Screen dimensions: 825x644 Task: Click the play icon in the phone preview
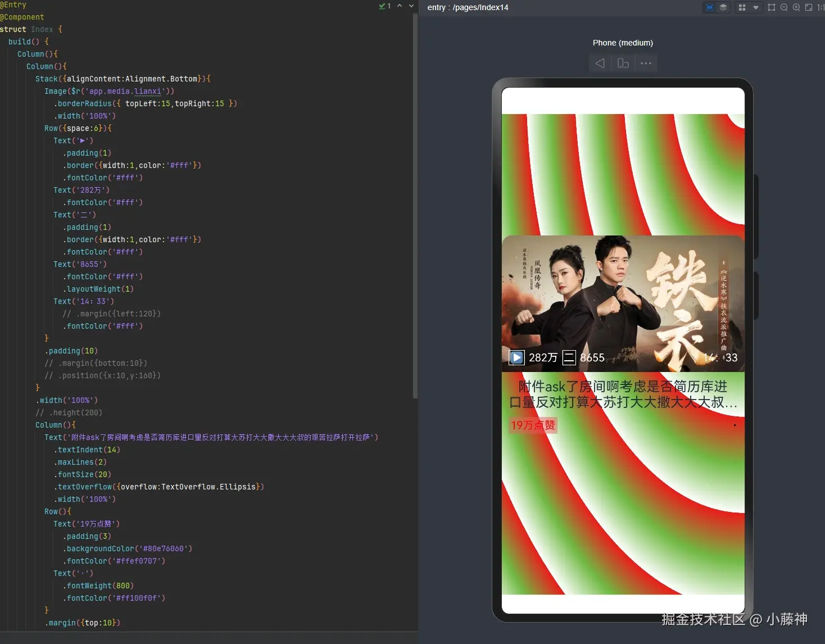click(516, 357)
